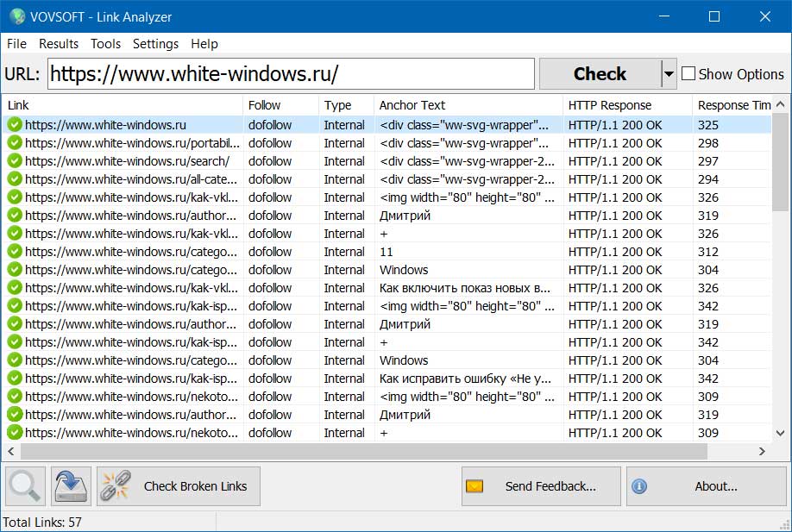Select the link https://www.white-windows.ru/search/

pyautogui.click(x=128, y=161)
